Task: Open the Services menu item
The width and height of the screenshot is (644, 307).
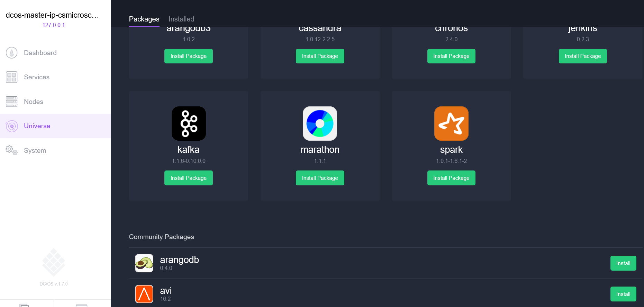Action: pyautogui.click(x=55, y=77)
